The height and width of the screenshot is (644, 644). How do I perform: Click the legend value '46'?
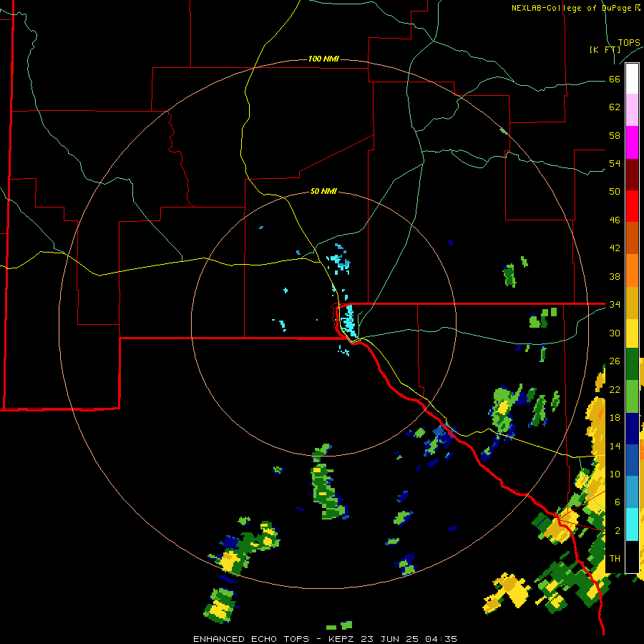tap(615, 220)
